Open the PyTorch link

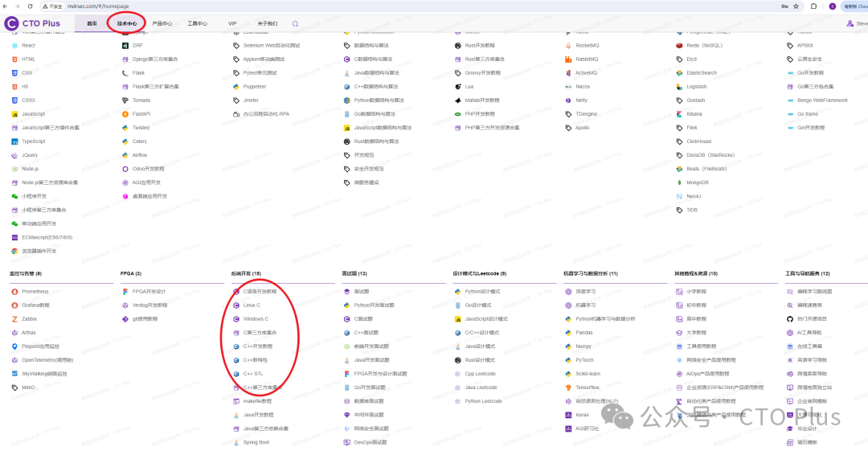tap(584, 360)
